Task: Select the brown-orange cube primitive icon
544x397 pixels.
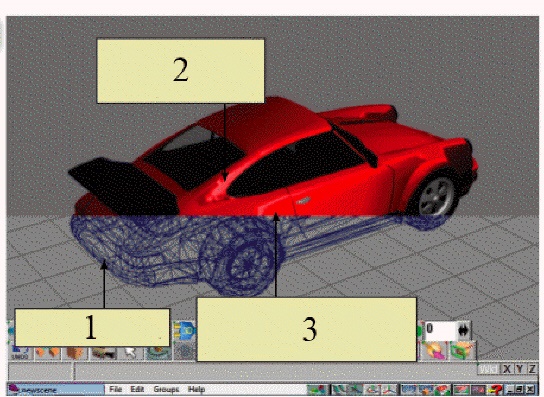Action: (x=75, y=353)
